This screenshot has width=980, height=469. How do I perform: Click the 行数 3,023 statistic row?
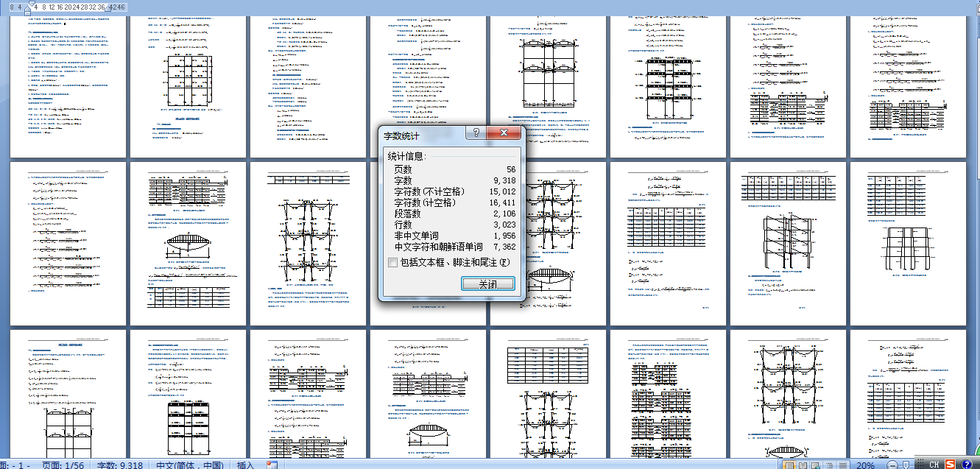[x=454, y=225]
